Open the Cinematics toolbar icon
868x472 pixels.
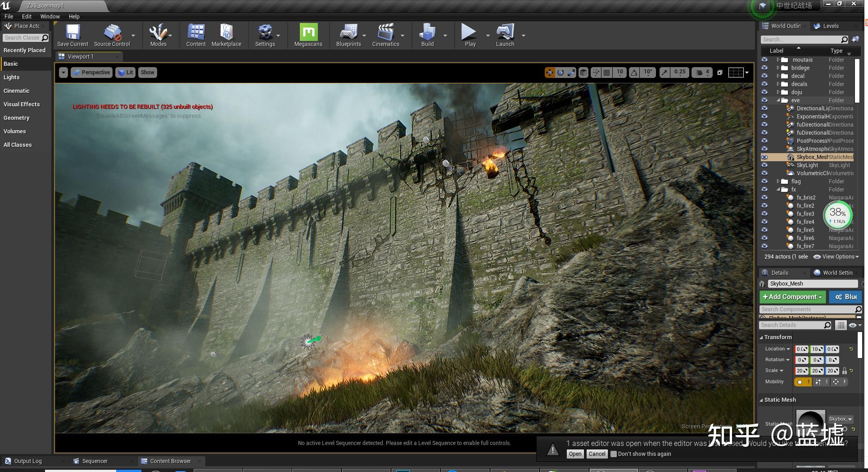[x=386, y=35]
